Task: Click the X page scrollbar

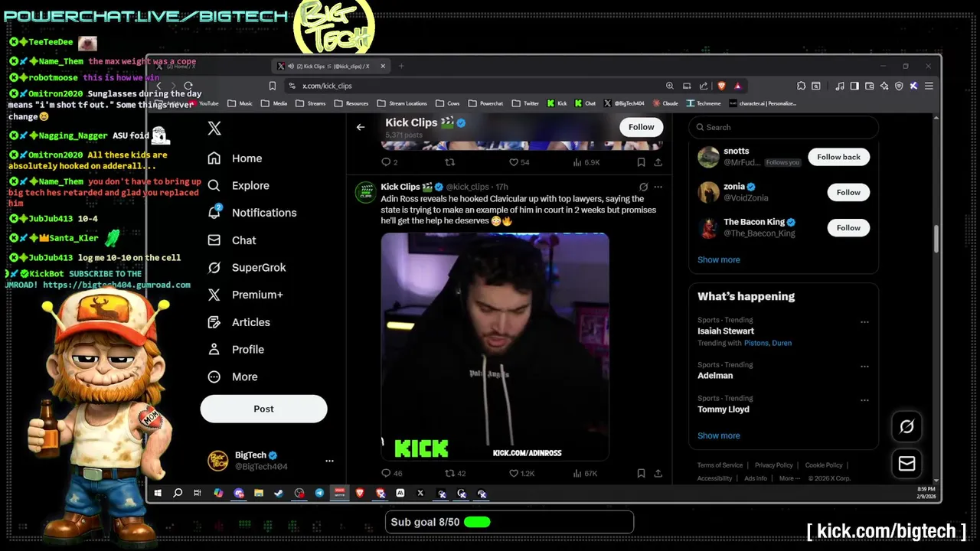Action: [x=936, y=238]
